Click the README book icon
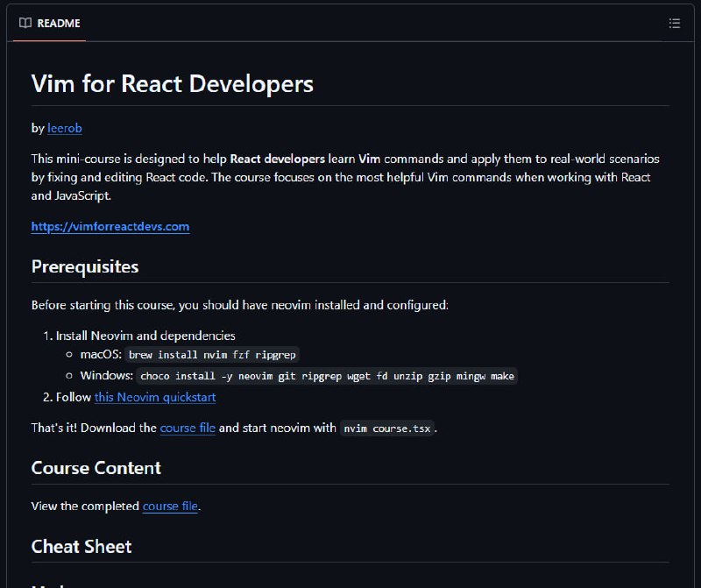This screenshot has width=701, height=588. click(25, 23)
